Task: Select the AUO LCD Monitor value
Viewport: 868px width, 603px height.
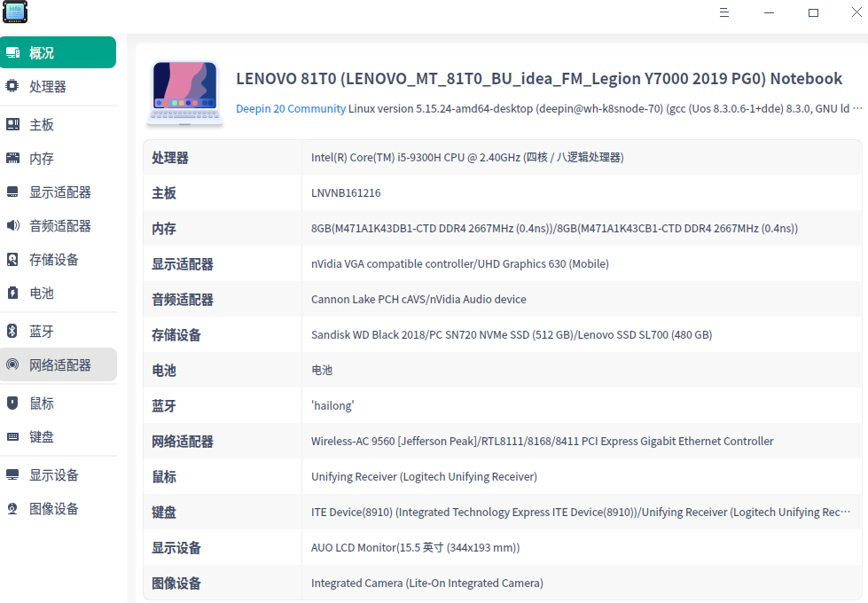Action: point(415,547)
